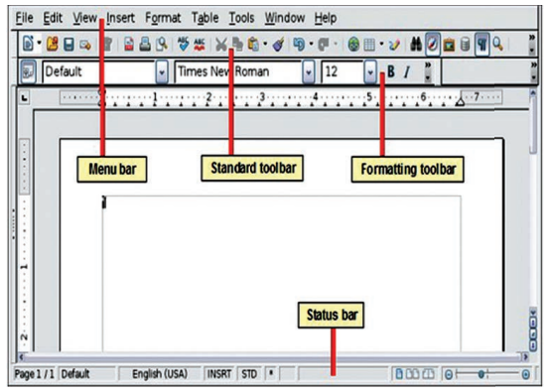
Task: Open Find & Replace binoculars icon
Action: [416, 45]
